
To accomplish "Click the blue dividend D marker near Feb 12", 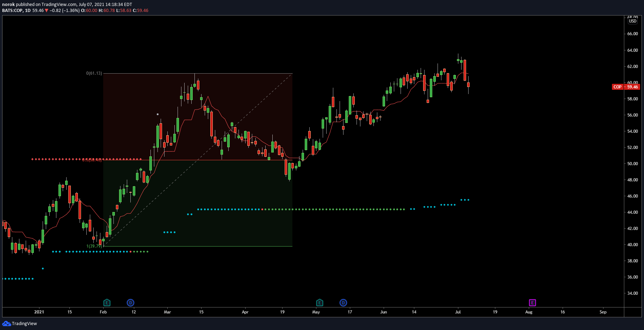I will click(x=130, y=303).
